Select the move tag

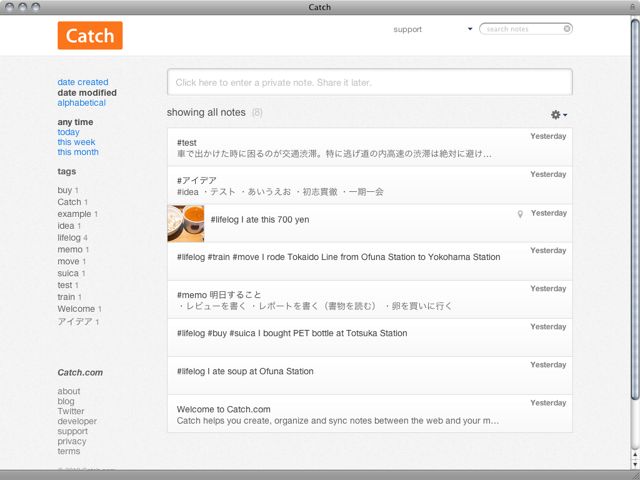point(71,261)
